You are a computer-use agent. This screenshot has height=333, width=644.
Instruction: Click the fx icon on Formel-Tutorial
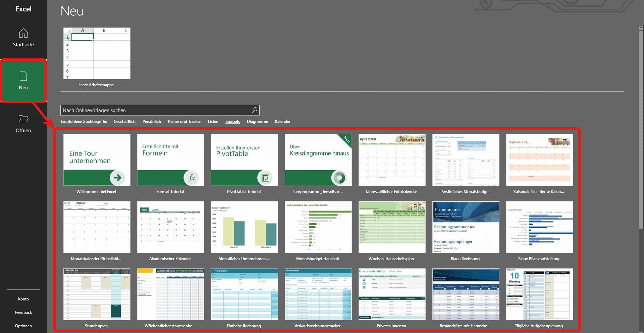[x=191, y=178]
